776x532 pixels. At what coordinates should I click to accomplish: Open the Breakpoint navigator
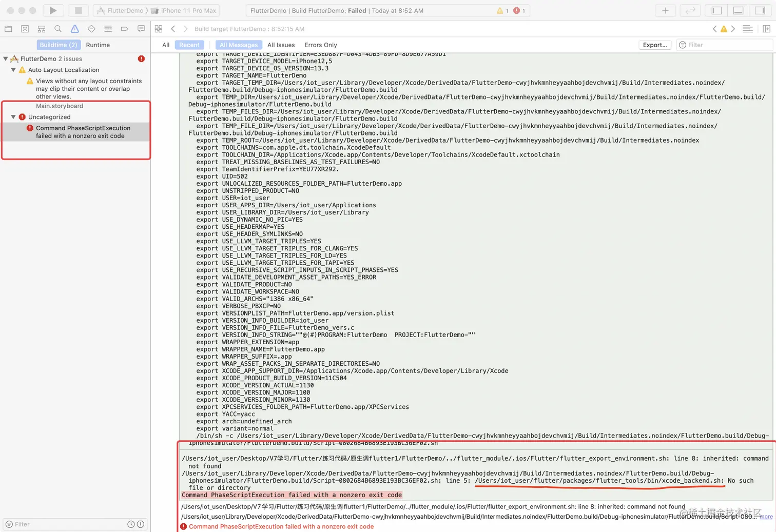coord(124,29)
